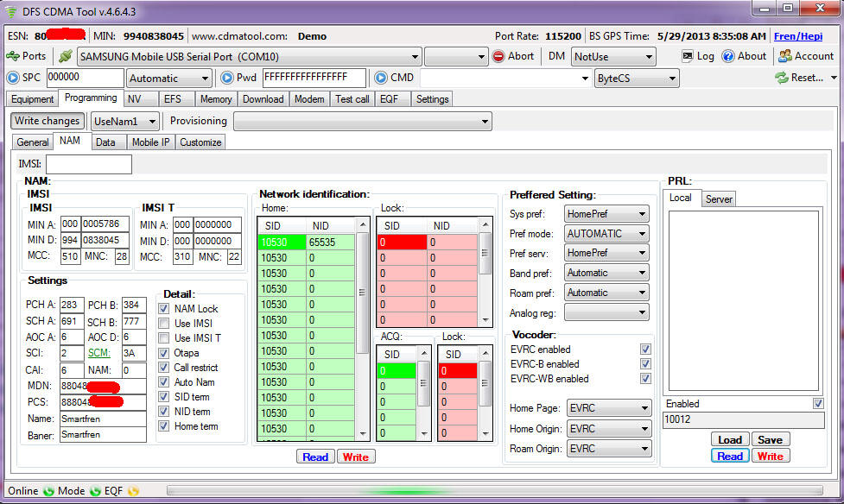
Task: Click the Abort stop icon
Action: [498, 56]
